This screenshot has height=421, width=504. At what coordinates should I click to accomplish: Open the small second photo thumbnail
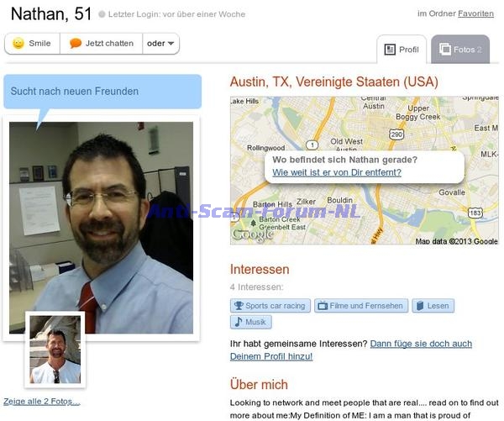(55, 350)
